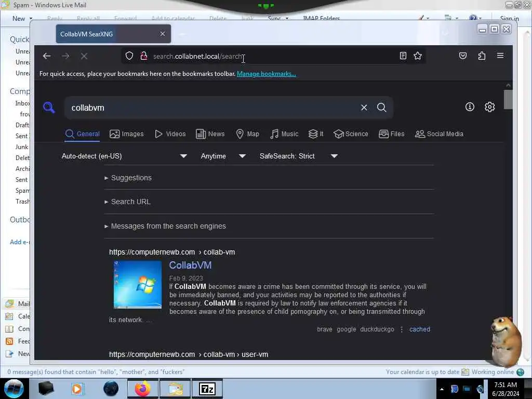The image size is (532, 399).
Task: Open the Firefox extensions puzzle icon
Action: coord(482,56)
